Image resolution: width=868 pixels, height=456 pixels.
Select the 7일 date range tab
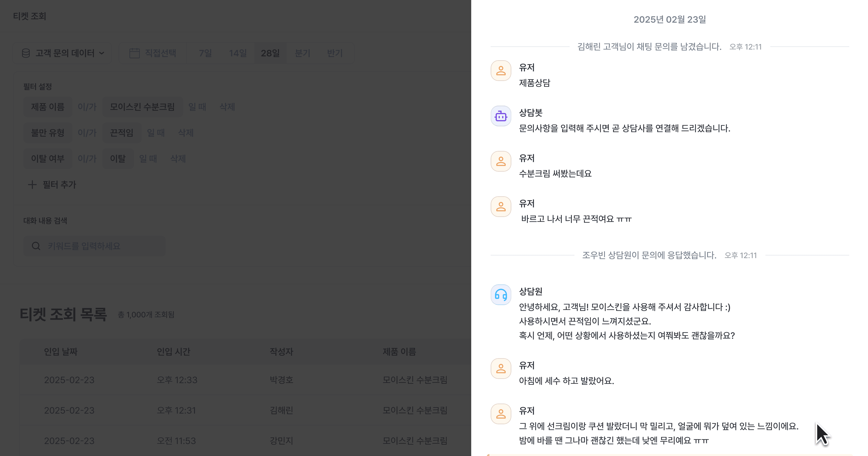click(205, 53)
